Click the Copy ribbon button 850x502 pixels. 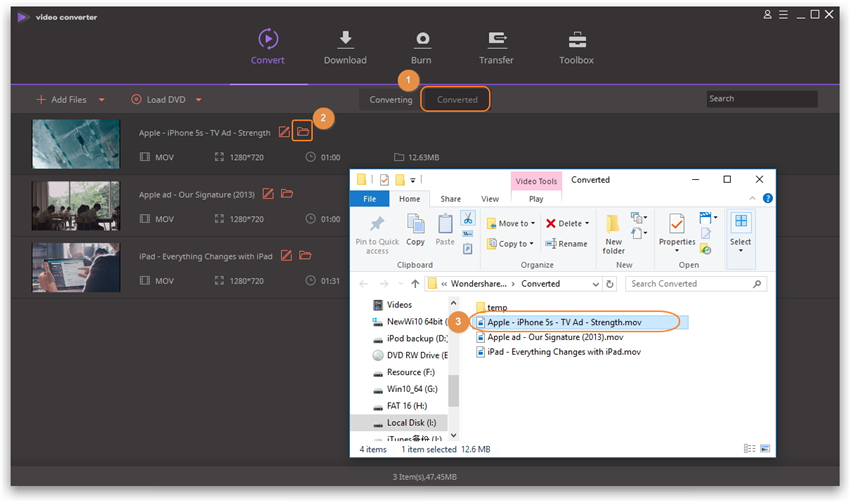coord(415,230)
